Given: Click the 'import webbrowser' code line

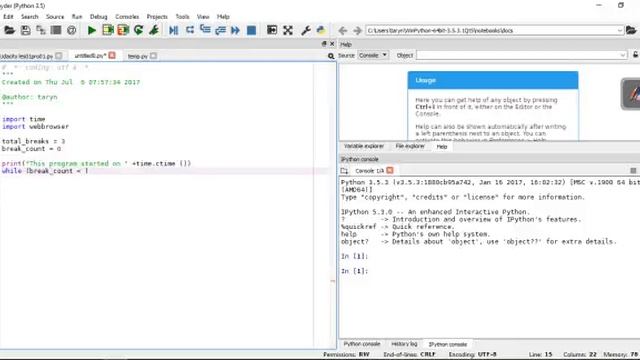Looking at the screenshot, I should tap(35, 127).
